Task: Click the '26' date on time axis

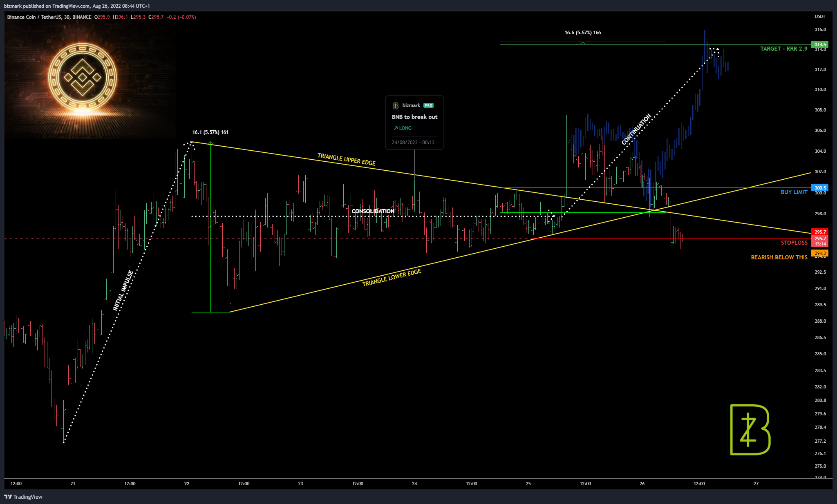Action: [x=642, y=484]
